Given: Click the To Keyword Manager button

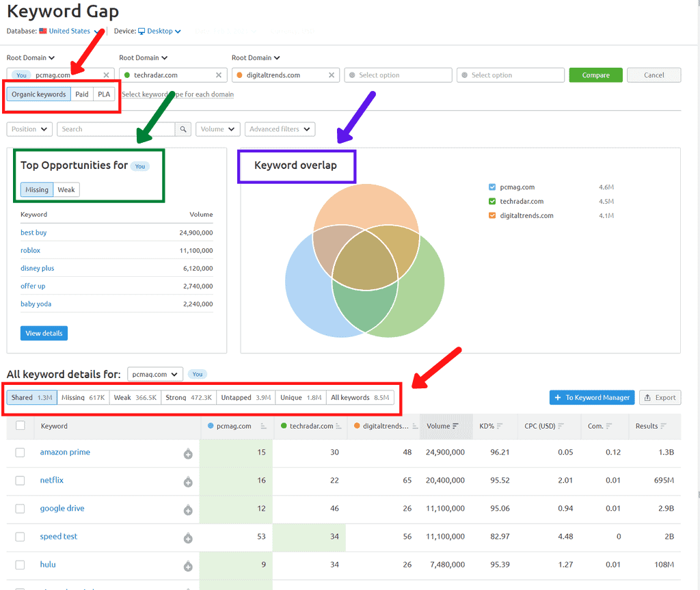Looking at the screenshot, I should coord(592,397).
